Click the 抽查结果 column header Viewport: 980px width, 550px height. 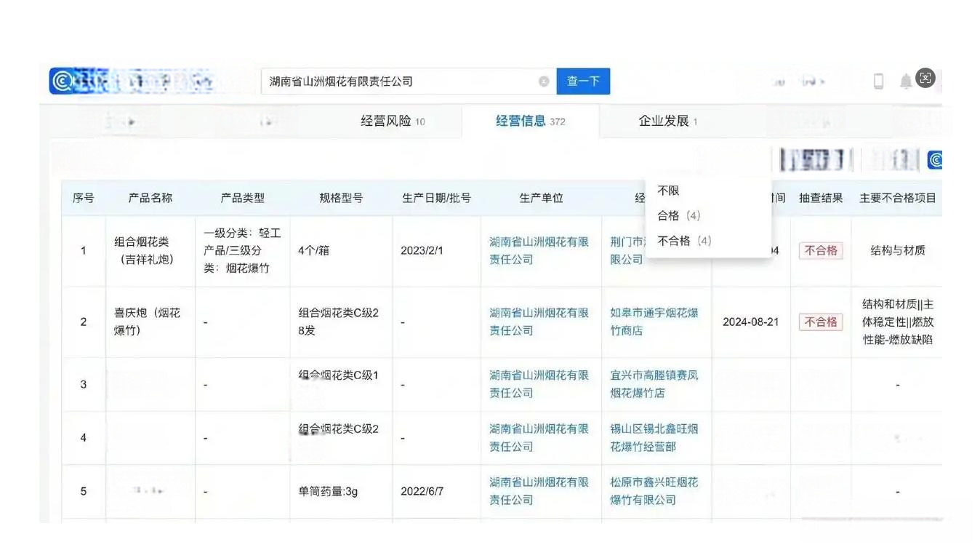click(x=821, y=198)
